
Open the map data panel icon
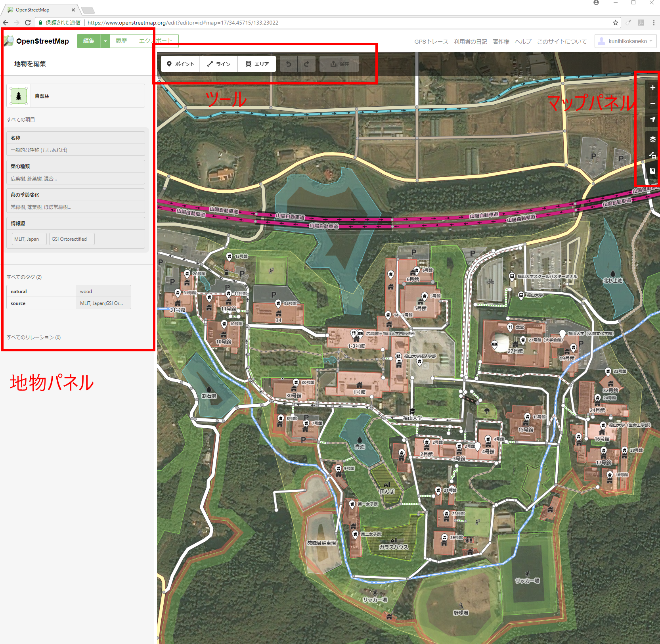(x=652, y=155)
